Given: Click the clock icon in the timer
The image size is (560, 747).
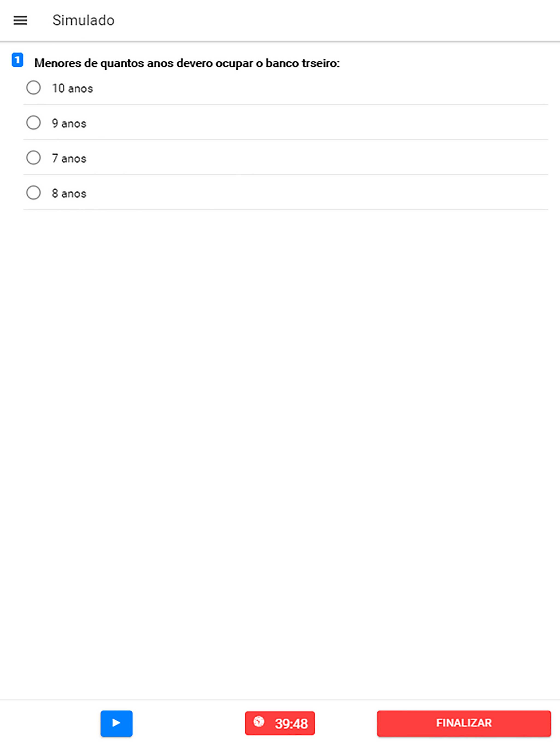Looking at the screenshot, I should coord(259,722).
